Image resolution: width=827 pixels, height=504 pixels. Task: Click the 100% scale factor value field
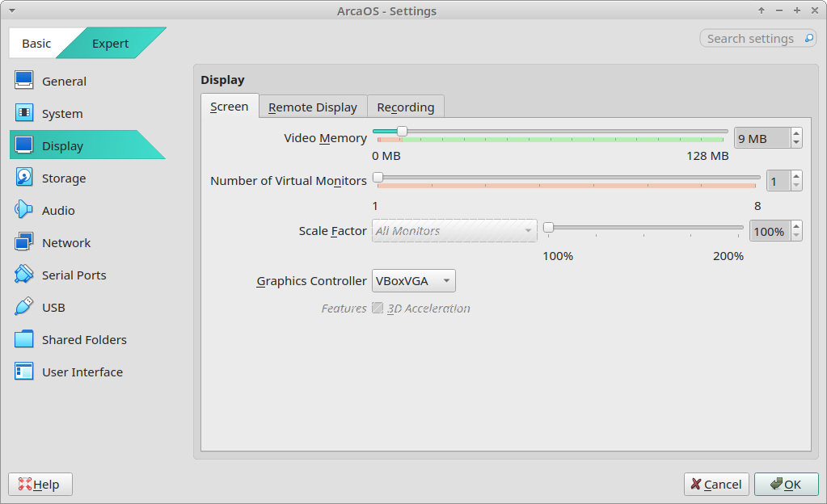coord(770,231)
